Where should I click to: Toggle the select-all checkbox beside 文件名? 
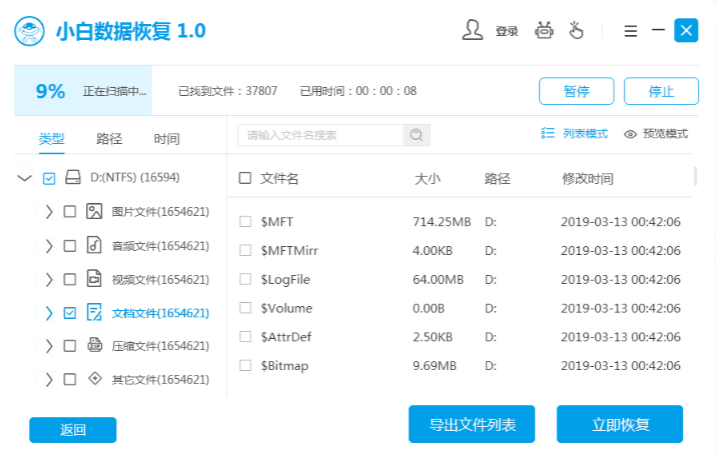pos(246,178)
